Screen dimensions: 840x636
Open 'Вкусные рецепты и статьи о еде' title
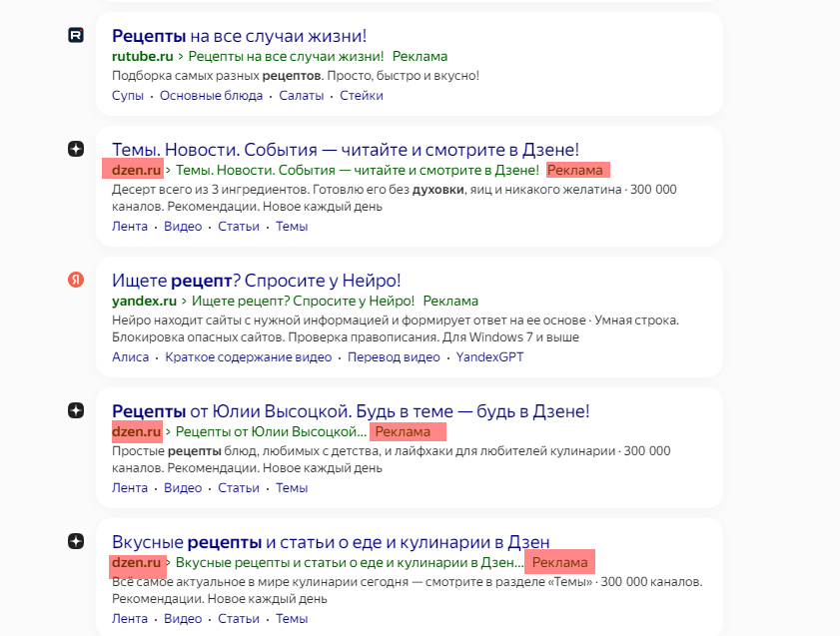(x=331, y=542)
